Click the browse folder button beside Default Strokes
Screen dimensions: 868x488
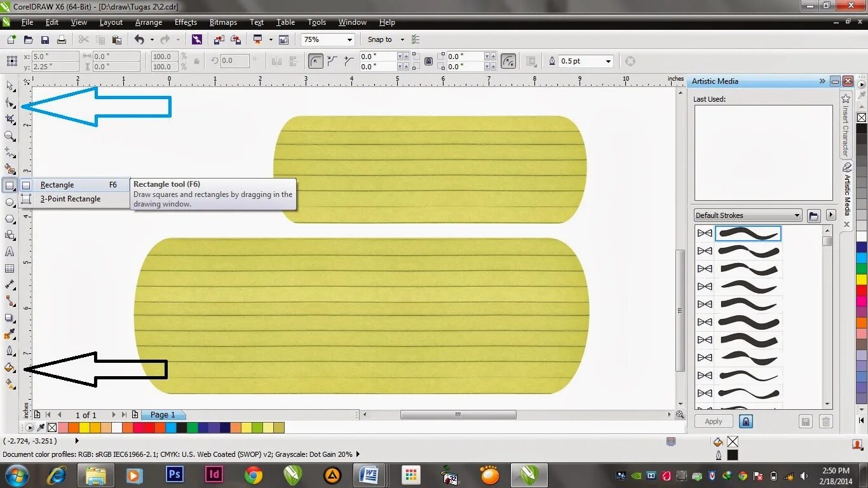pos(813,215)
